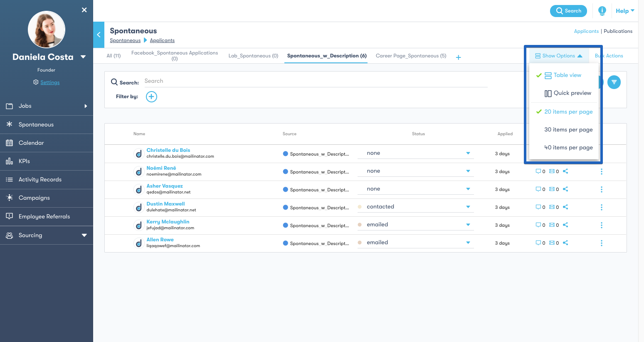Click the applicant Search input field

pyautogui.click(x=315, y=81)
